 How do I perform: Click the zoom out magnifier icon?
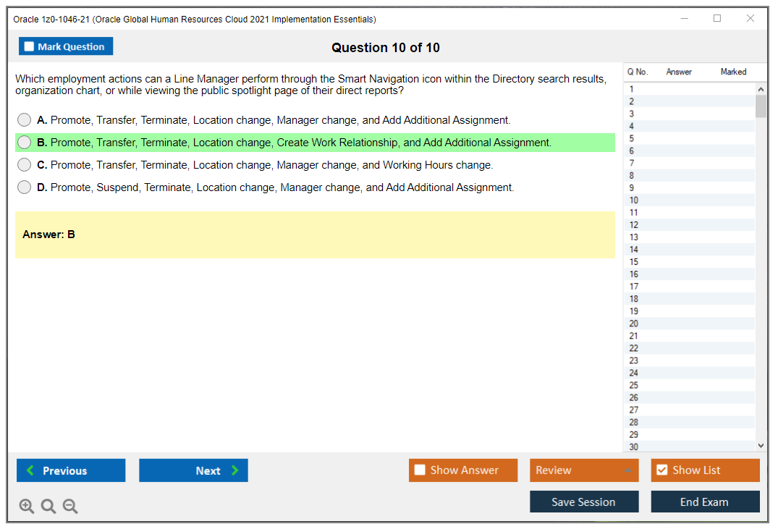pos(70,507)
